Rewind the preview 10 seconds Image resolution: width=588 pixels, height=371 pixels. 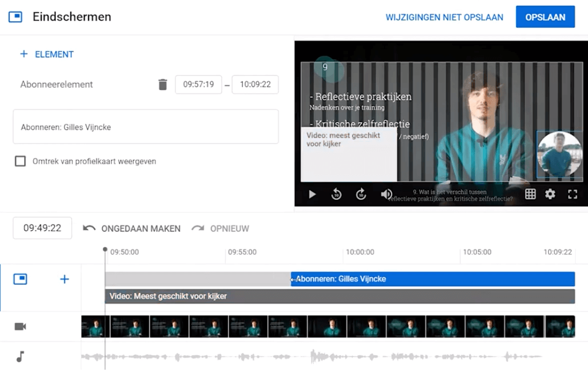pos(337,193)
